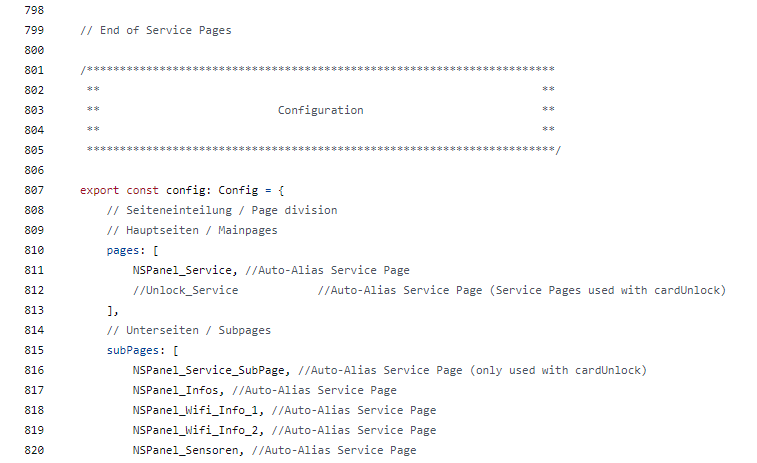Click the 'subPages' property name
757x463 pixels.
pos(133,351)
